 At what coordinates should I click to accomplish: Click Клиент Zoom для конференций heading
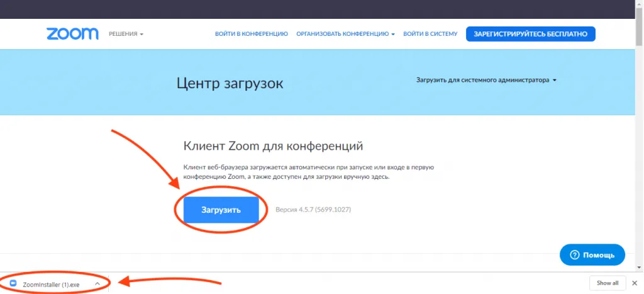(273, 146)
